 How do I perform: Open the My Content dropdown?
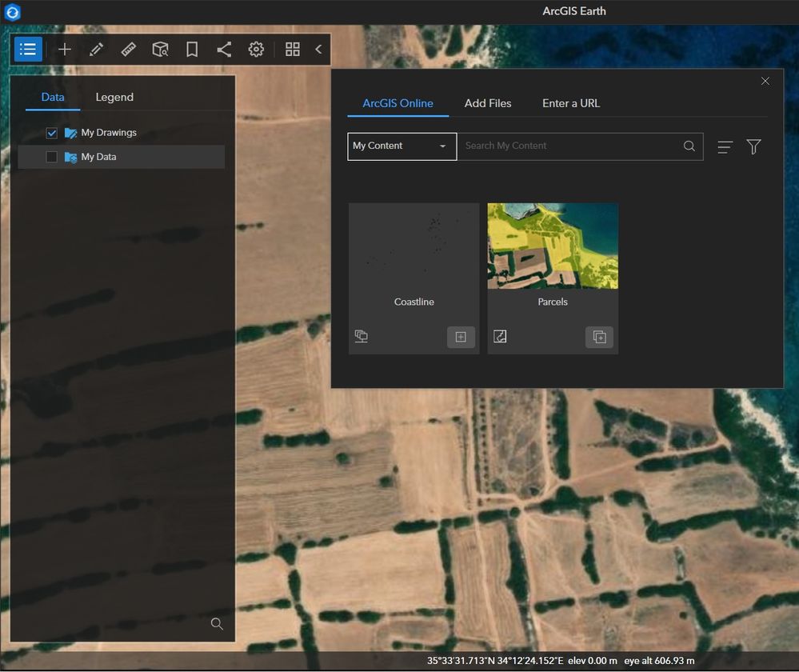pos(401,146)
